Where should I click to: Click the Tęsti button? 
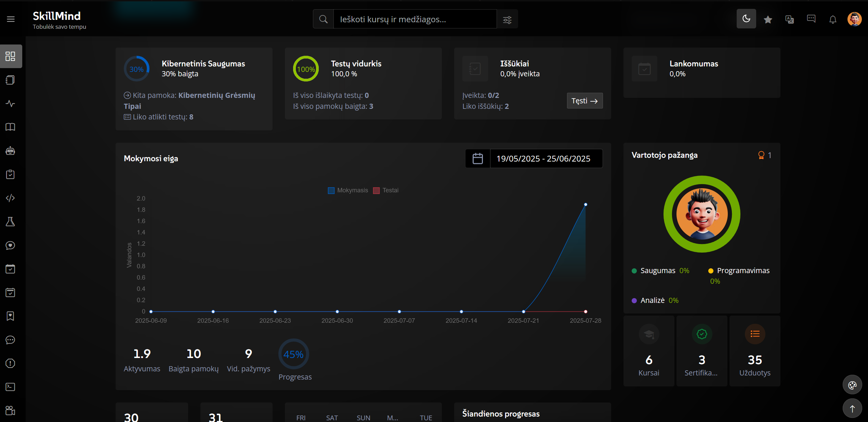tap(584, 101)
